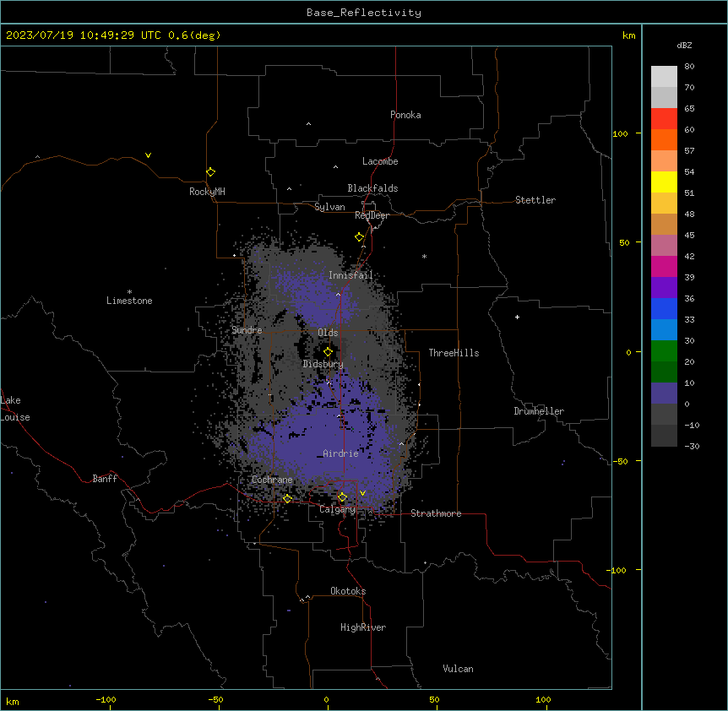Click the Lacombe city label
728x711 pixels.
[x=380, y=161]
